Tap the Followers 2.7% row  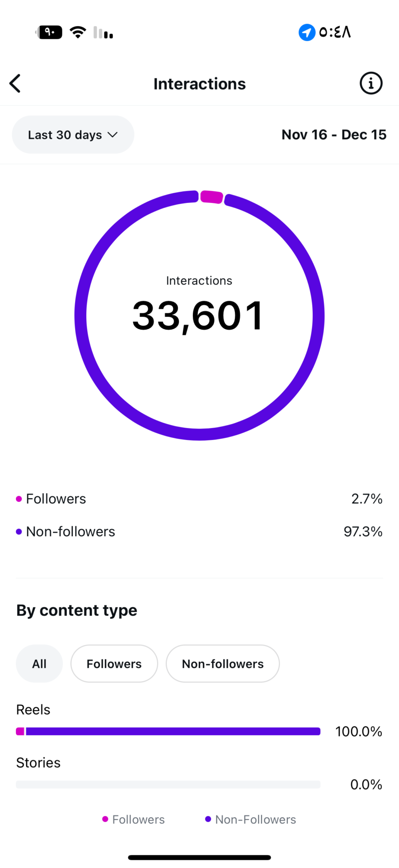pyautogui.click(x=199, y=499)
